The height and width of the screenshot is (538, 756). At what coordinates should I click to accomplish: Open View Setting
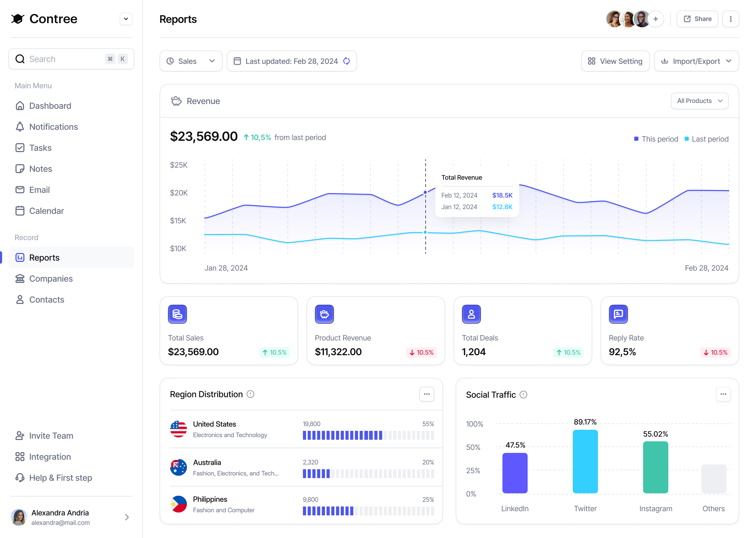click(x=615, y=61)
